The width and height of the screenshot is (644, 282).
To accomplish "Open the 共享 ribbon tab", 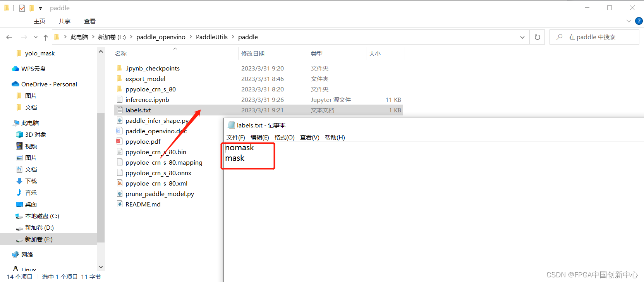I will pyautogui.click(x=65, y=21).
